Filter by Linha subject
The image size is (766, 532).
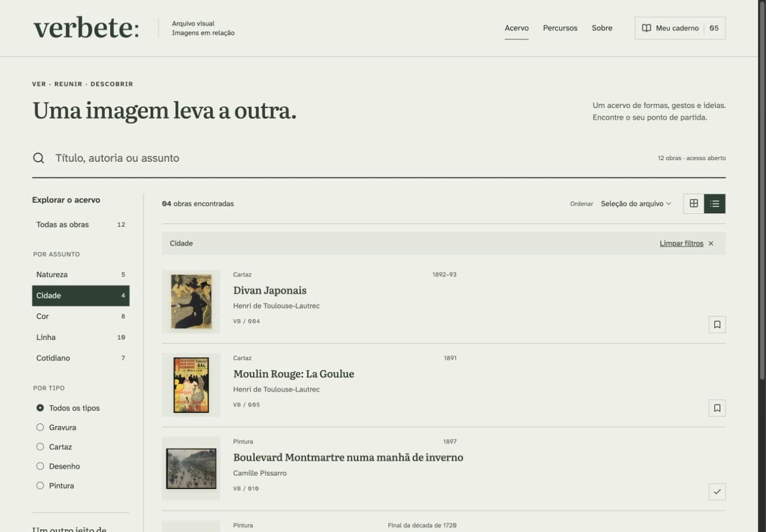[81, 337]
